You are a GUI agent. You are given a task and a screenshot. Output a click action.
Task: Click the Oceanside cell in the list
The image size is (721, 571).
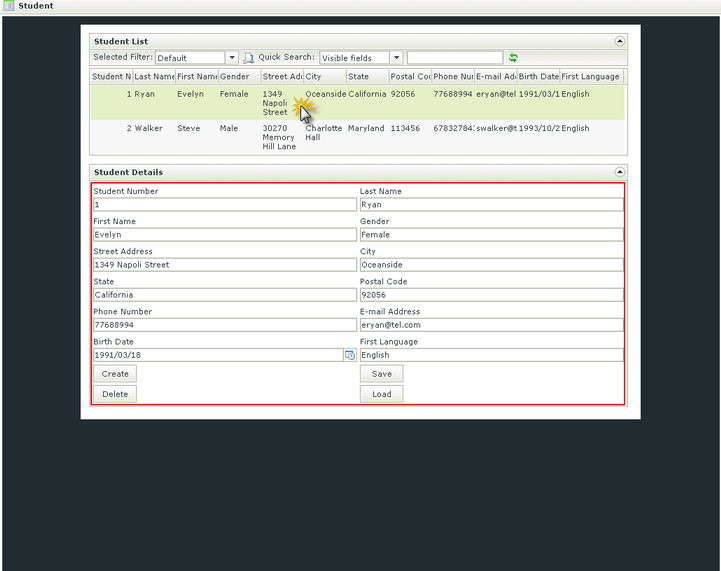(x=326, y=94)
